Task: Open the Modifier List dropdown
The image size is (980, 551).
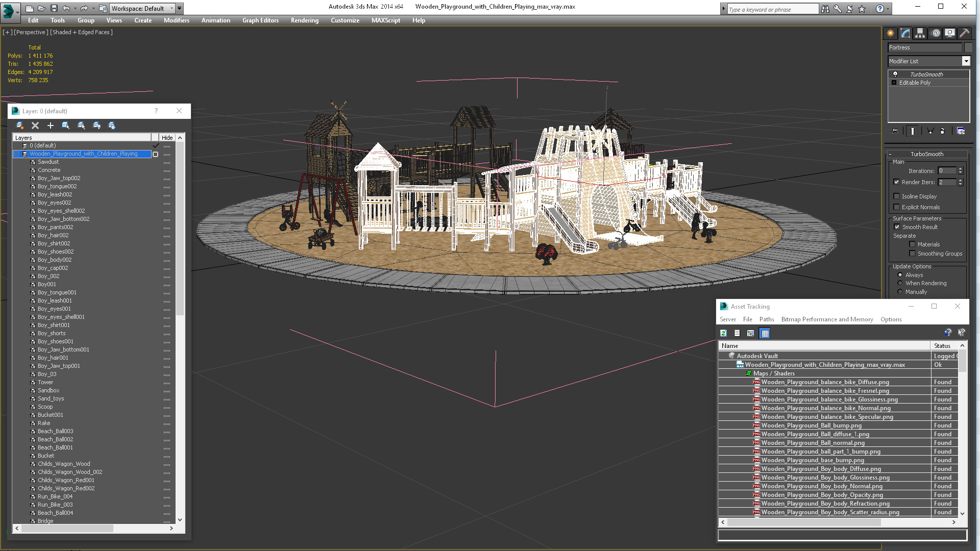Action: click(x=966, y=61)
